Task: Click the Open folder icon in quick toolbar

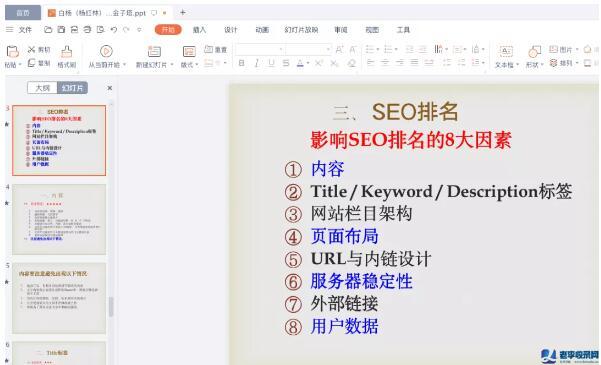Action: point(48,30)
